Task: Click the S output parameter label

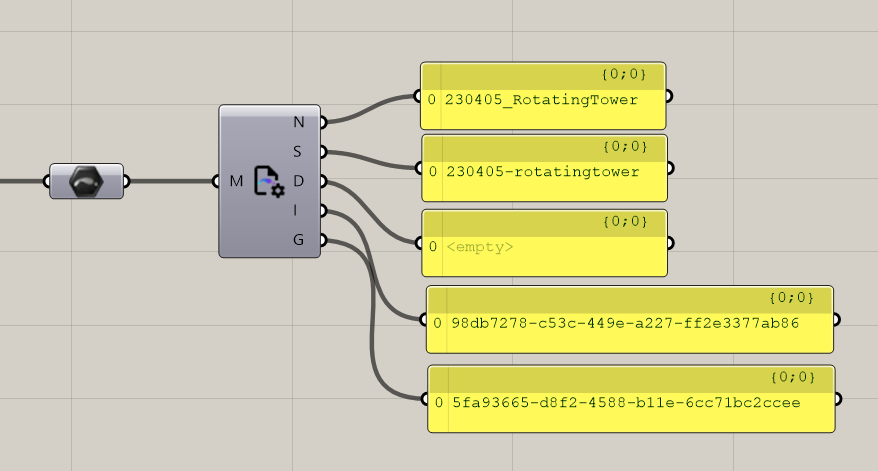Action: tap(299, 152)
